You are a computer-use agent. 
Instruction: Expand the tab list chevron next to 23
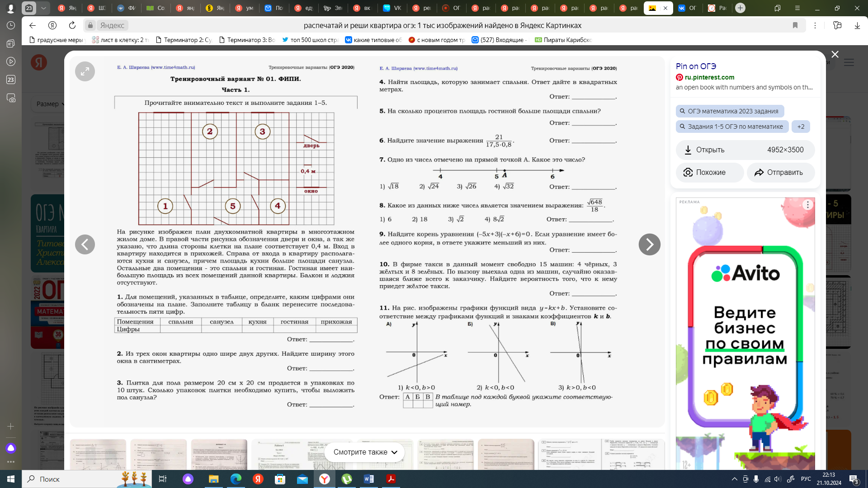pos(43,8)
